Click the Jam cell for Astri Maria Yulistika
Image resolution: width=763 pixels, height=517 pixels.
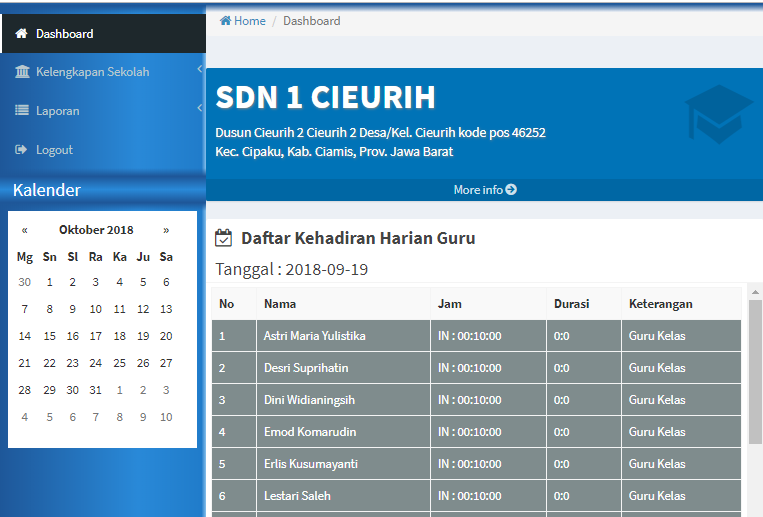489,336
